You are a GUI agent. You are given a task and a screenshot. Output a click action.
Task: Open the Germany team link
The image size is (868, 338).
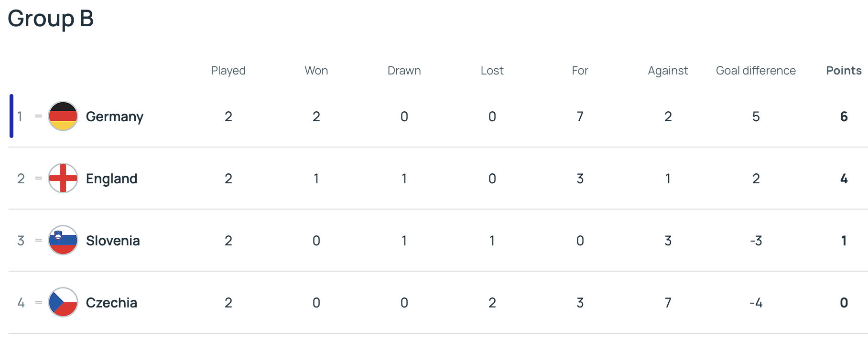[x=115, y=117]
